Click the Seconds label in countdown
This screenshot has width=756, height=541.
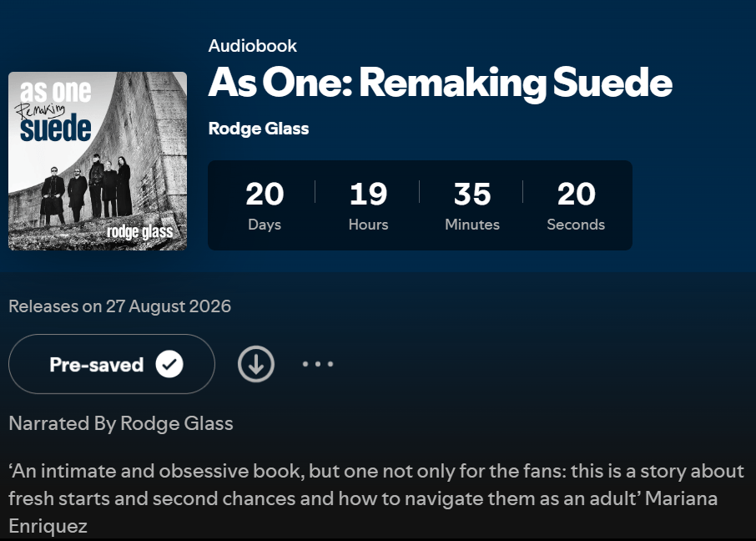576,225
